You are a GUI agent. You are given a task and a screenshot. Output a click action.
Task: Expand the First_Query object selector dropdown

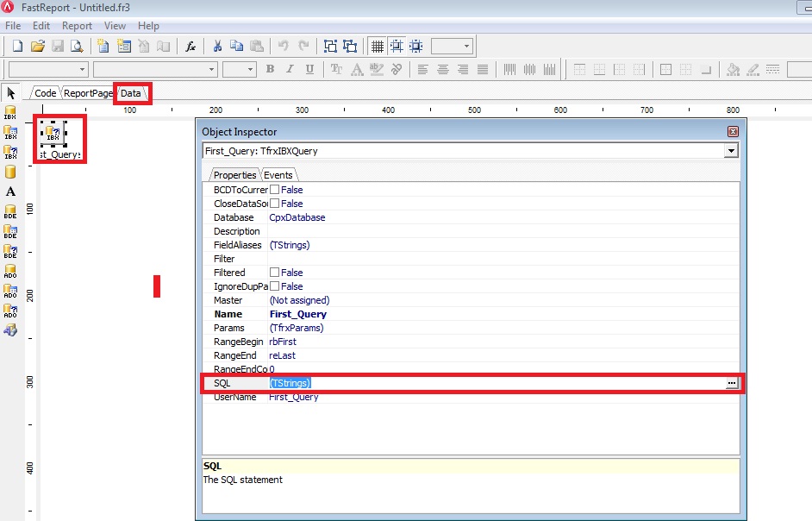(x=731, y=151)
